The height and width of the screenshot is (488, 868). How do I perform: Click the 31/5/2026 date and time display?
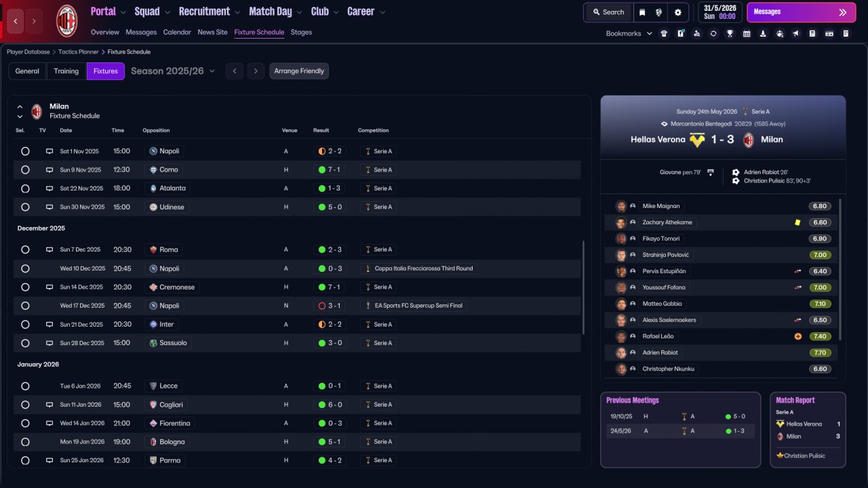[719, 12]
